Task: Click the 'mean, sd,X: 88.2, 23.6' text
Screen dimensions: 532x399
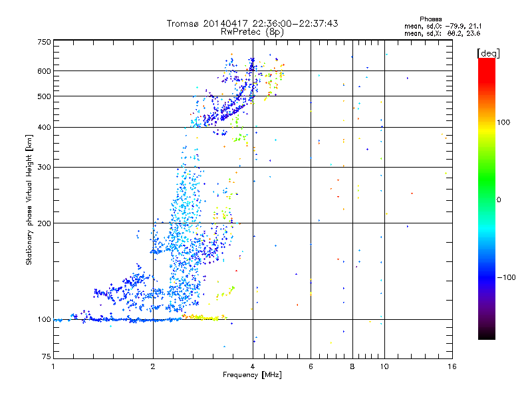Action: coord(442,33)
